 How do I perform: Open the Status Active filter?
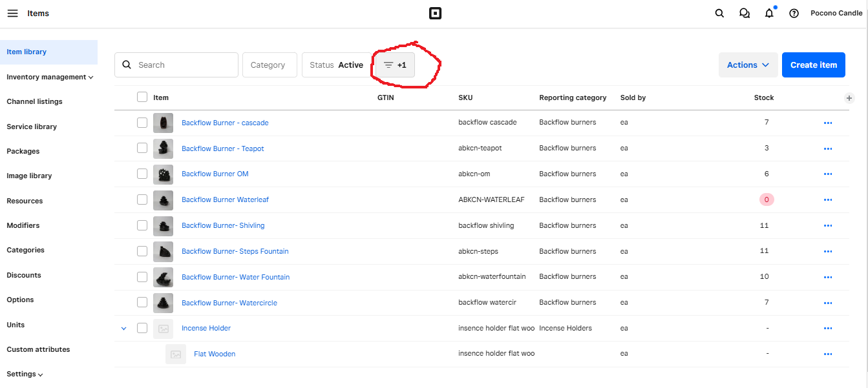pyautogui.click(x=336, y=65)
